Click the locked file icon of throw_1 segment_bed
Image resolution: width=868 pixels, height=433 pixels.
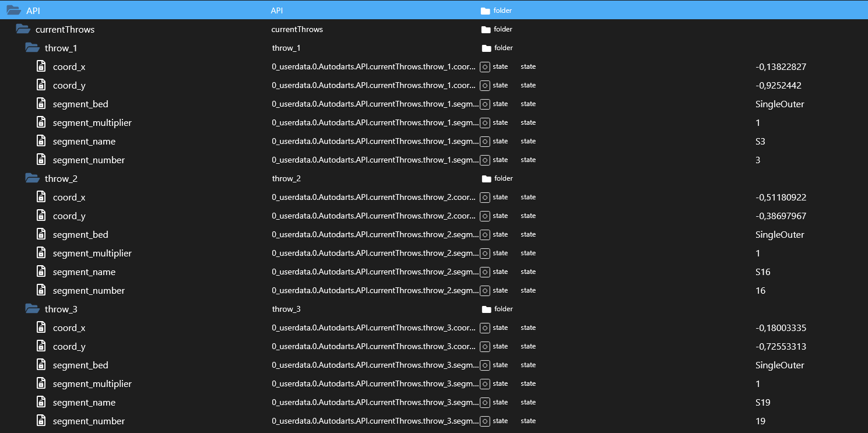coord(41,104)
